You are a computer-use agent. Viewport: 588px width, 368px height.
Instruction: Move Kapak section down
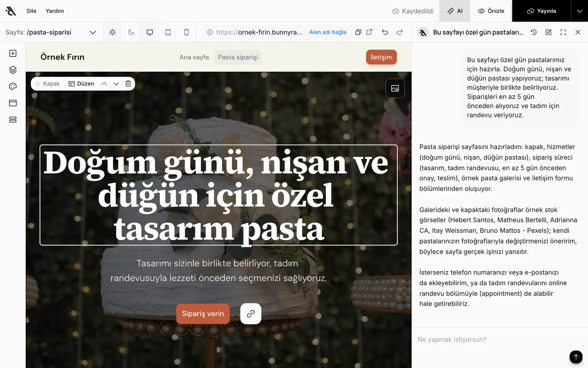116,84
